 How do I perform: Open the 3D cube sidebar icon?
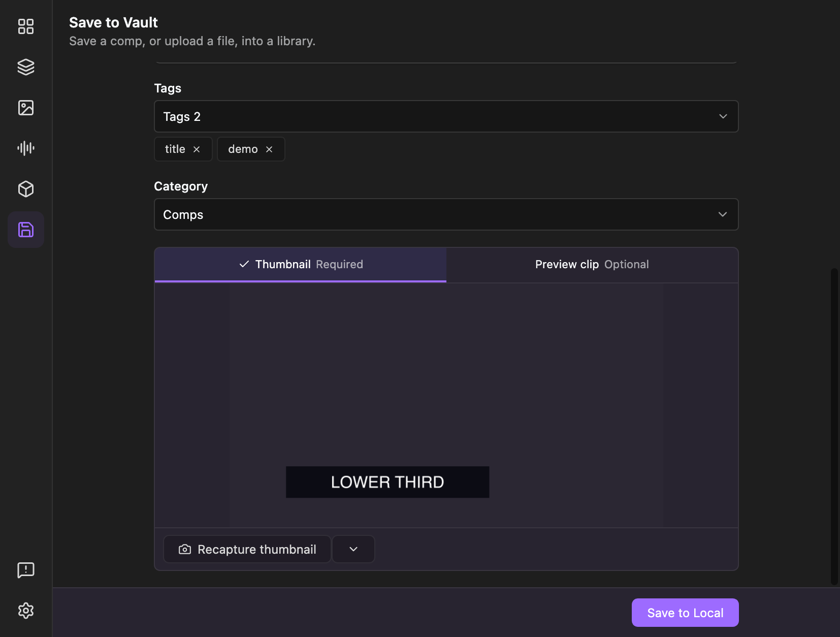click(26, 189)
